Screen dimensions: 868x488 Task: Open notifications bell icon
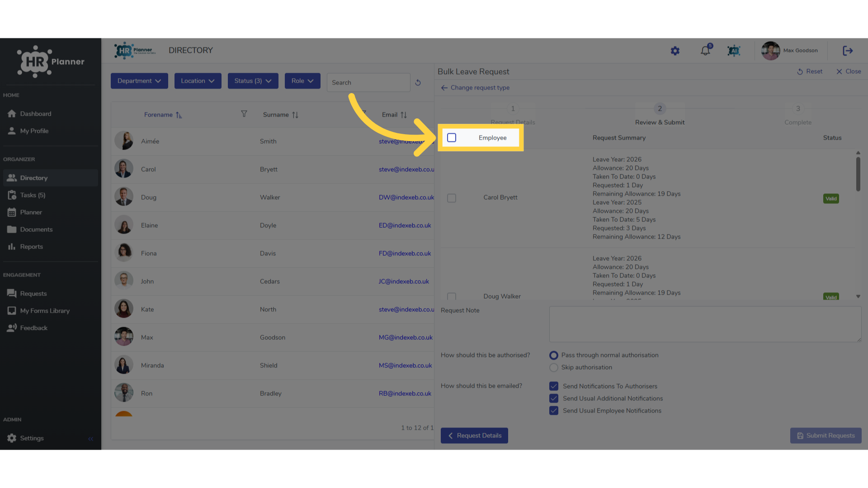705,51
